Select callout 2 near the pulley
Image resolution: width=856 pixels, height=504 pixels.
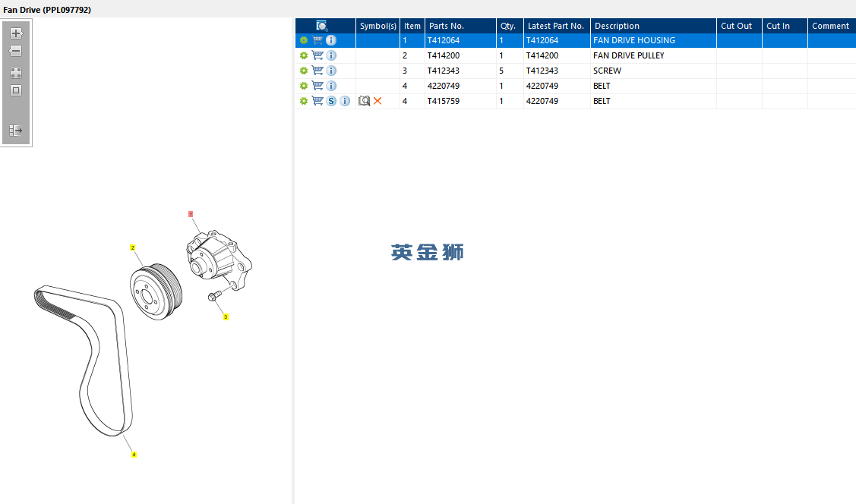(132, 247)
